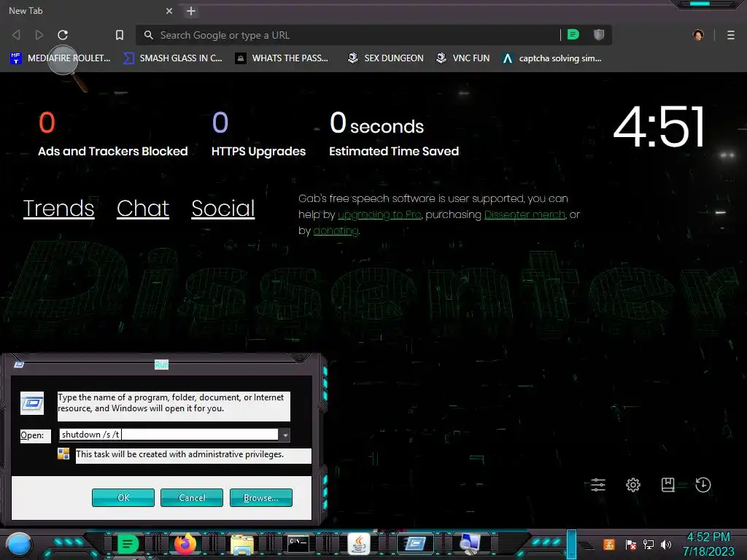The height and width of the screenshot is (560, 747).
Task: Click the HTTPS Upgrades counter
Action: [x=259, y=134]
